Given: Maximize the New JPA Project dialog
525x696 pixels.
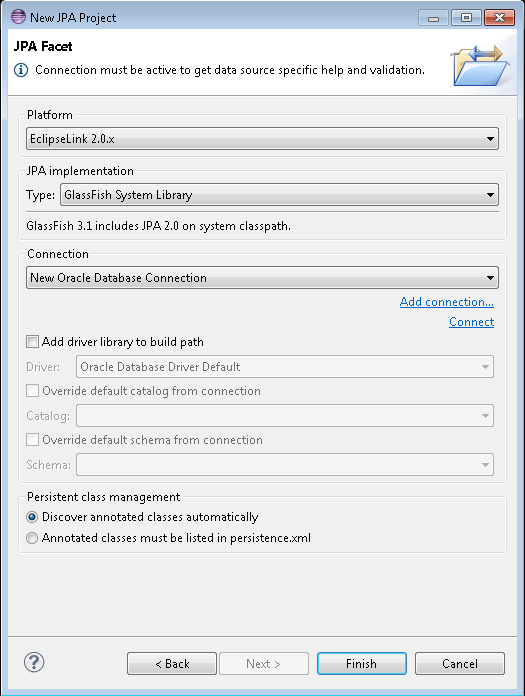Looking at the screenshot, I should [x=466, y=18].
